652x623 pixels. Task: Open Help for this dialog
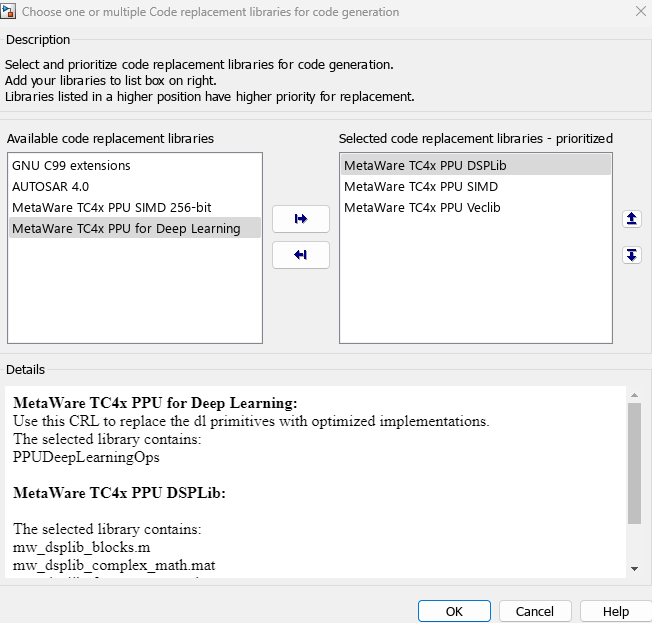[616, 611]
